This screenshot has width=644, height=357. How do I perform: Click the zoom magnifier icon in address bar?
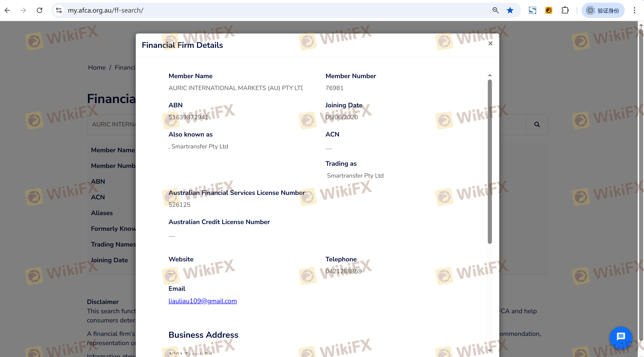pos(495,10)
